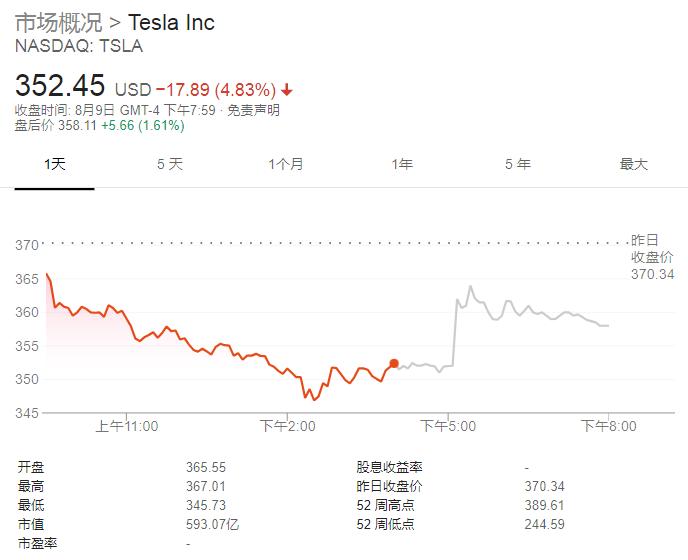Click the Tesla Inc title

pos(171,22)
